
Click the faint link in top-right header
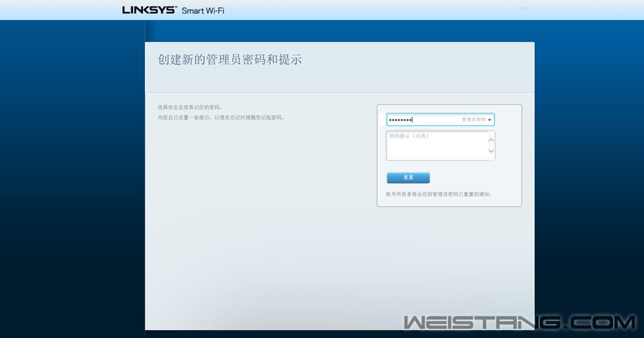(523, 9)
